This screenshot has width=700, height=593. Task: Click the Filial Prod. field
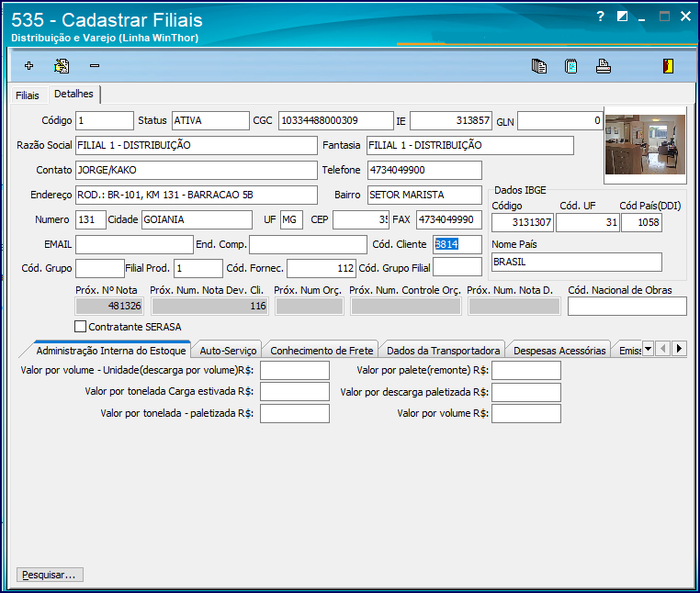[x=198, y=268]
